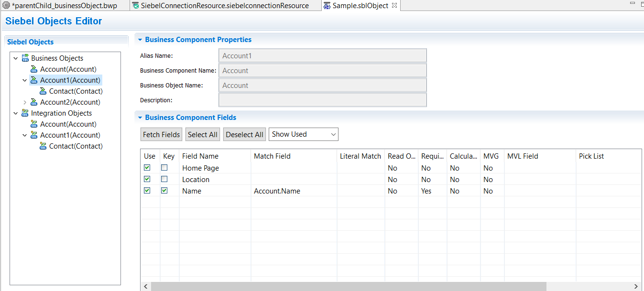Click the Integration Objects folder icon
The height and width of the screenshot is (291, 644).
25,113
